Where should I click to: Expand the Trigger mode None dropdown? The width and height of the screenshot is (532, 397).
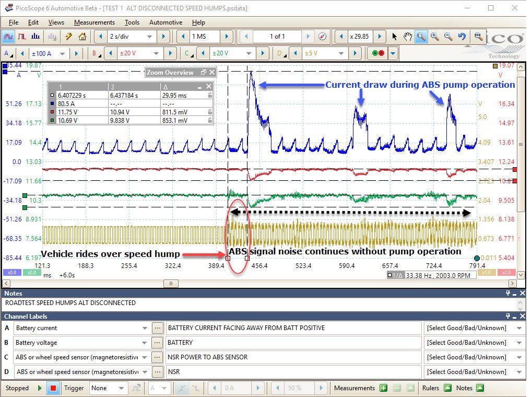click(x=121, y=388)
